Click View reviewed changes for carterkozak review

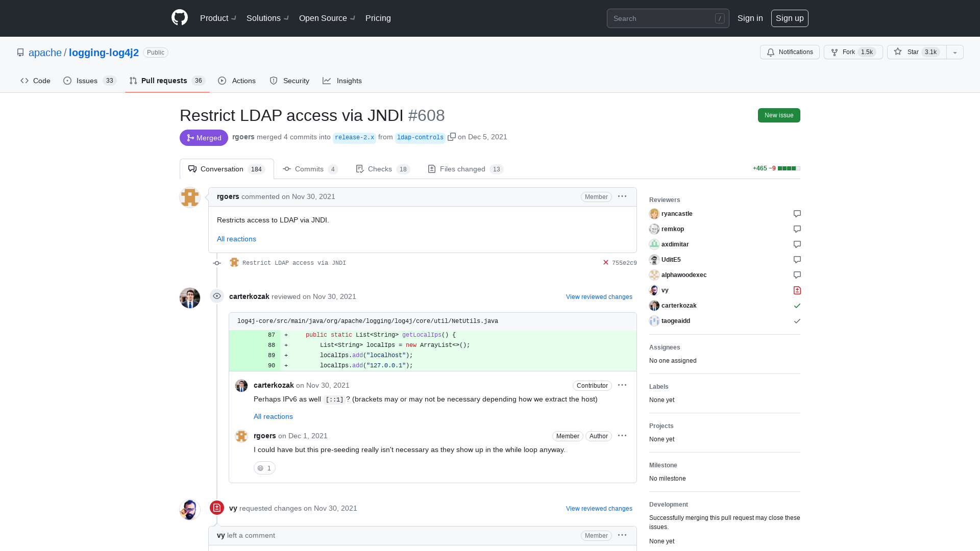[599, 297]
